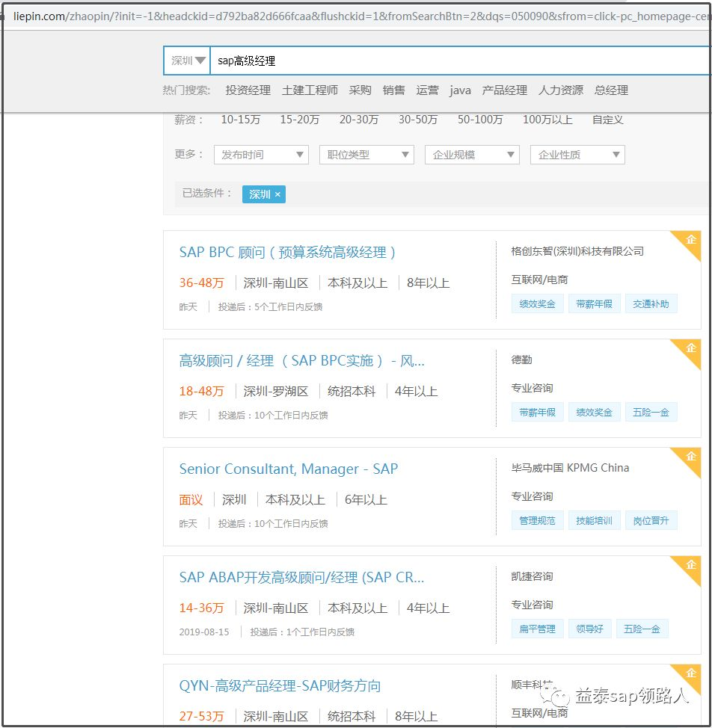
Task: Click 带薪年假 tag under 格创东智
Action: (x=594, y=304)
